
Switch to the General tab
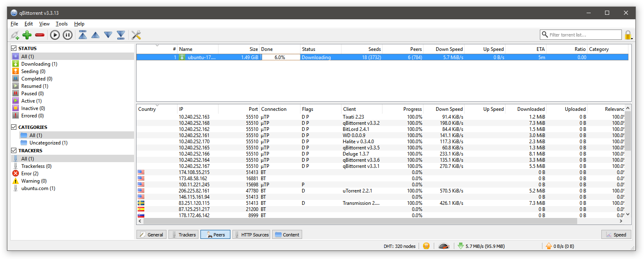point(151,234)
